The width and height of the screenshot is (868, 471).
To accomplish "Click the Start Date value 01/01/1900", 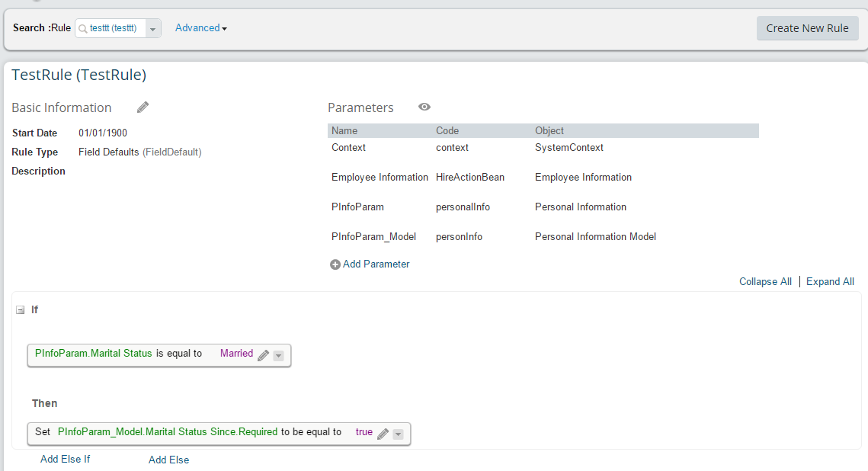I will (103, 133).
